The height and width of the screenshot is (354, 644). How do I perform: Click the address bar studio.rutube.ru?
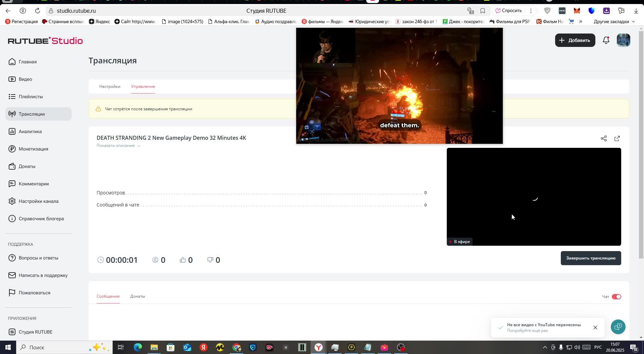point(76,11)
